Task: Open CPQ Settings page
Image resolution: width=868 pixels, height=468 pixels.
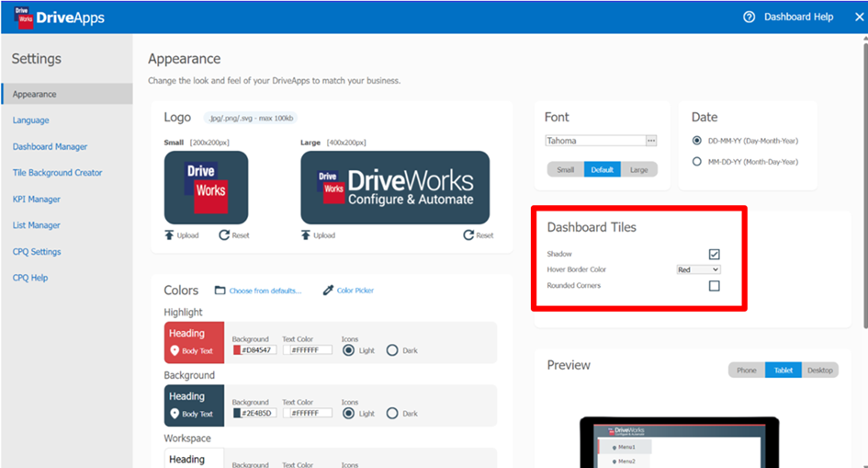Action: [x=37, y=251]
